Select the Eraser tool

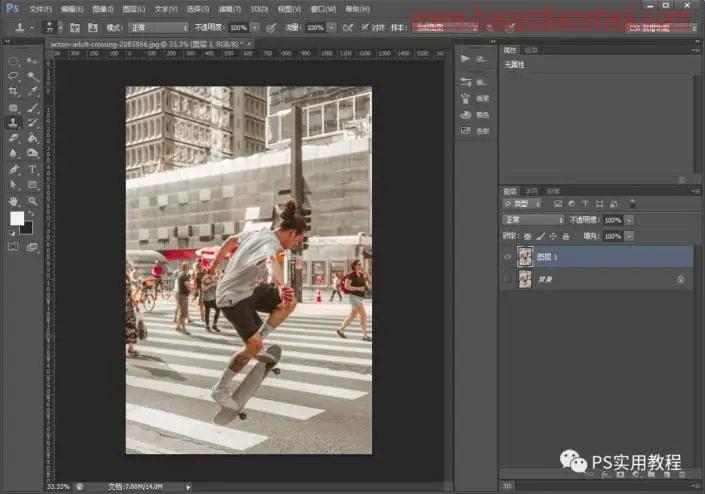(13, 138)
